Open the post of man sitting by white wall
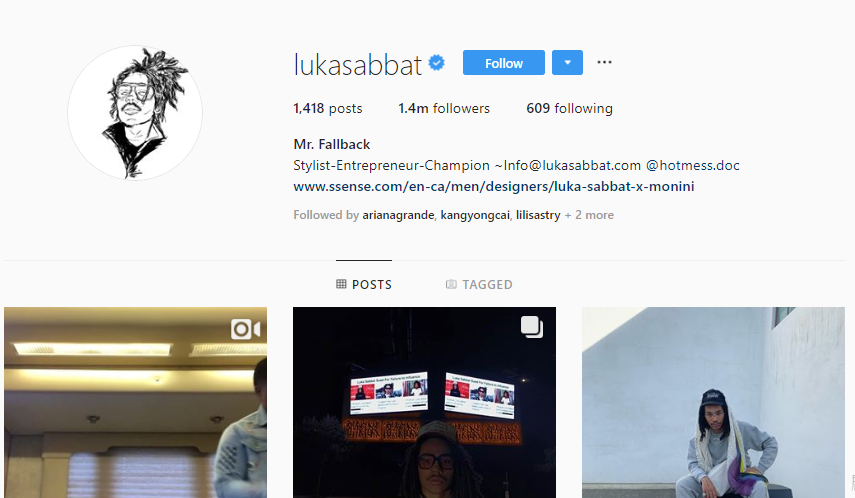The height and width of the screenshot is (498, 855). coord(713,403)
